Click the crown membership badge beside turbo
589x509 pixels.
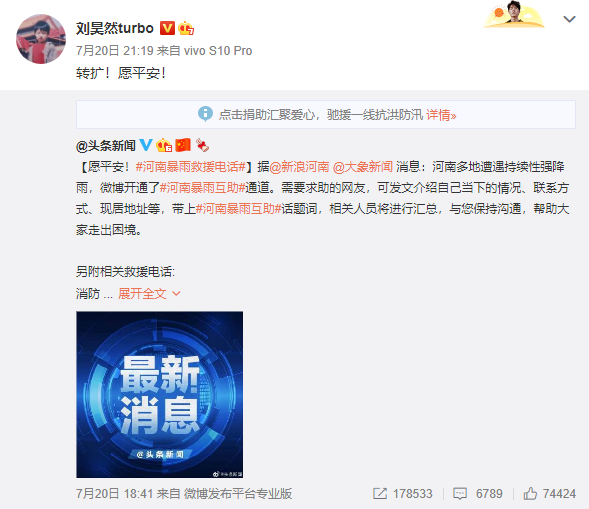click(186, 28)
